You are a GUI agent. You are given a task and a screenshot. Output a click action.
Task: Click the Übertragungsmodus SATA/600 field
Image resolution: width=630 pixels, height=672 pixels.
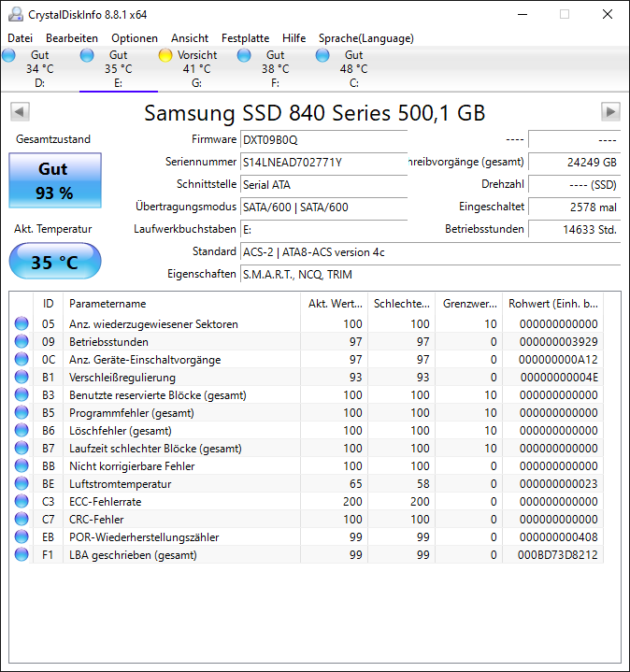point(323,207)
